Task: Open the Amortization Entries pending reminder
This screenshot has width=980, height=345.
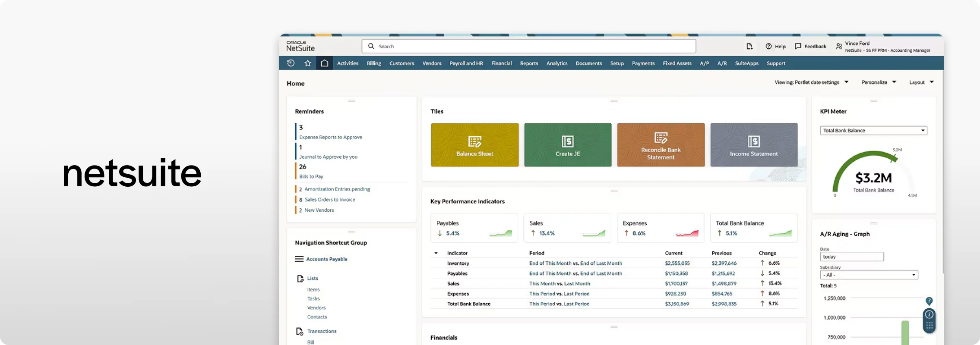Action: [337, 189]
